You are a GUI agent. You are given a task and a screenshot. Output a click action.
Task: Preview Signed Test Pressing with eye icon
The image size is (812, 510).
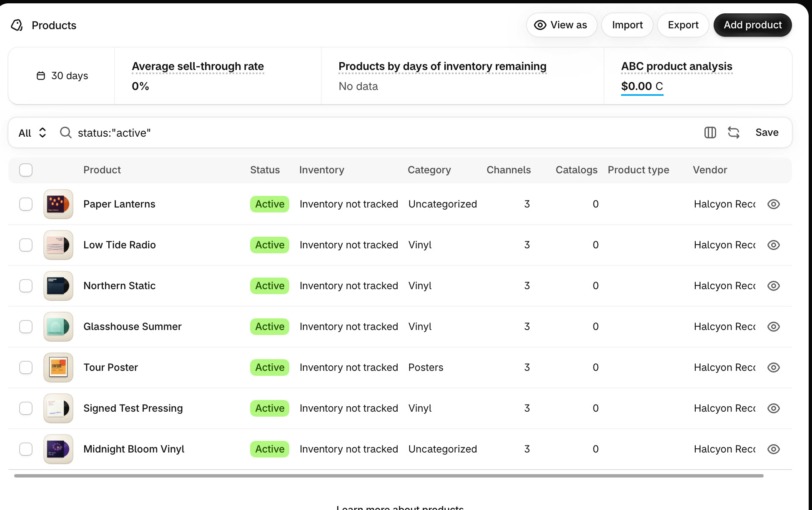[774, 408]
